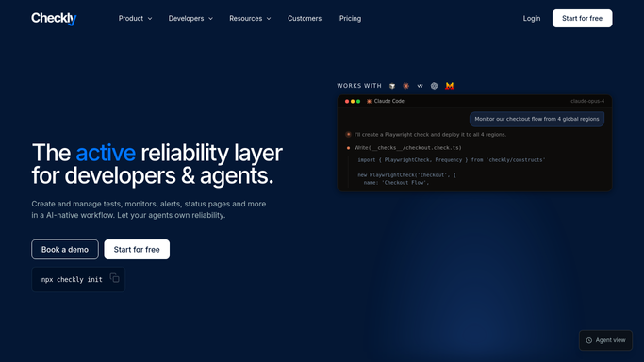Click the 'claude-opus-4' model label
The image size is (644, 362).
[x=587, y=101]
